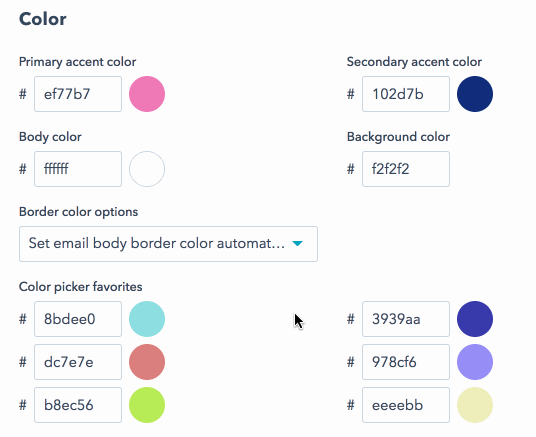
Task: Click the favorite color field 978cf6
Action: point(406,362)
